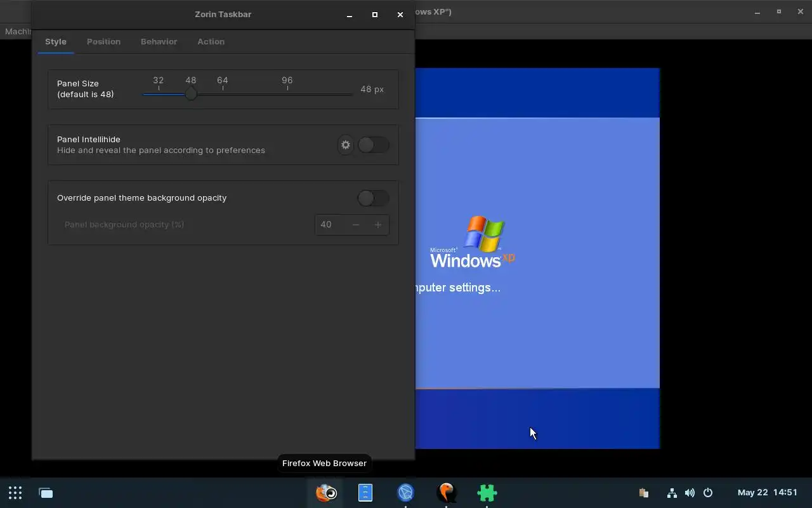The width and height of the screenshot is (812, 508).
Task: Close the Windows XP virtual machine window
Action: point(801,12)
